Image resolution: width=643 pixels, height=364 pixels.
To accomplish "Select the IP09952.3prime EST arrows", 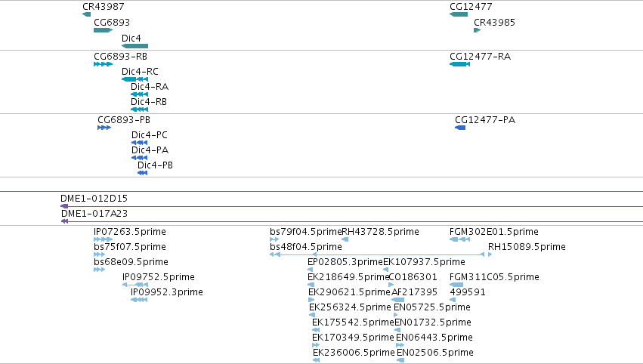I will (x=139, y=300).
